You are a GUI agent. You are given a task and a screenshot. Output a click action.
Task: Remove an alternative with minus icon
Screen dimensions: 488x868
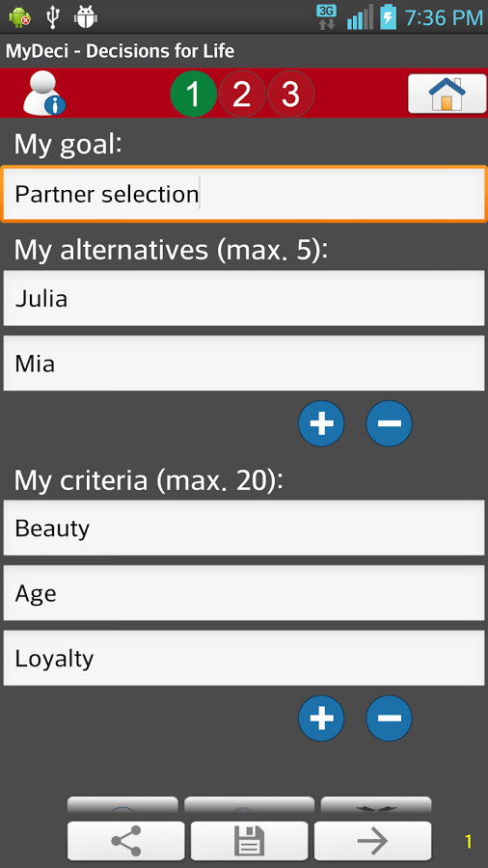click(389, 423)
